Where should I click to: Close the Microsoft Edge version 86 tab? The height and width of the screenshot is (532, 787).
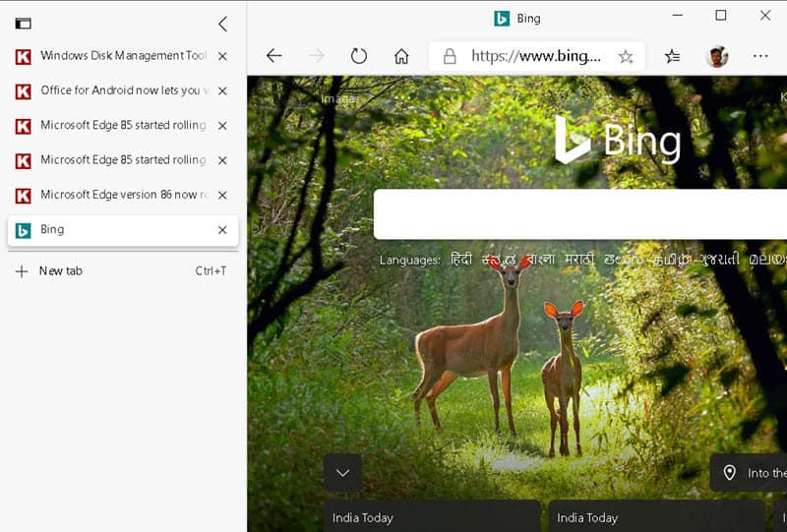tap(222, 196)
